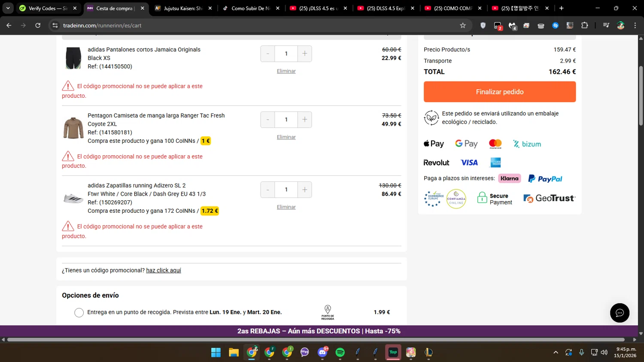The image size is (644, 362).
Task: Decrease quantity of Pentagon Camiseta
Action: pos(267,120)
